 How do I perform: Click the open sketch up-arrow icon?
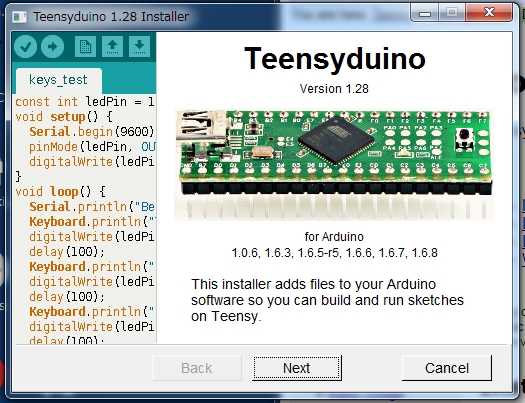[112, 46]
